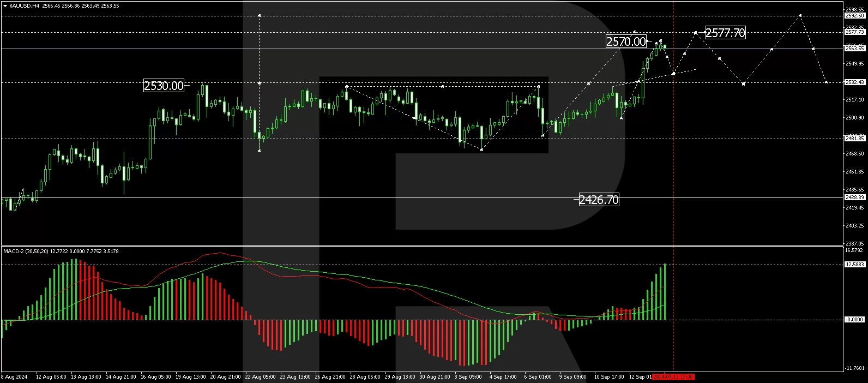
Task: Click the 2592.50 price tag on axis
Action: 854,16
